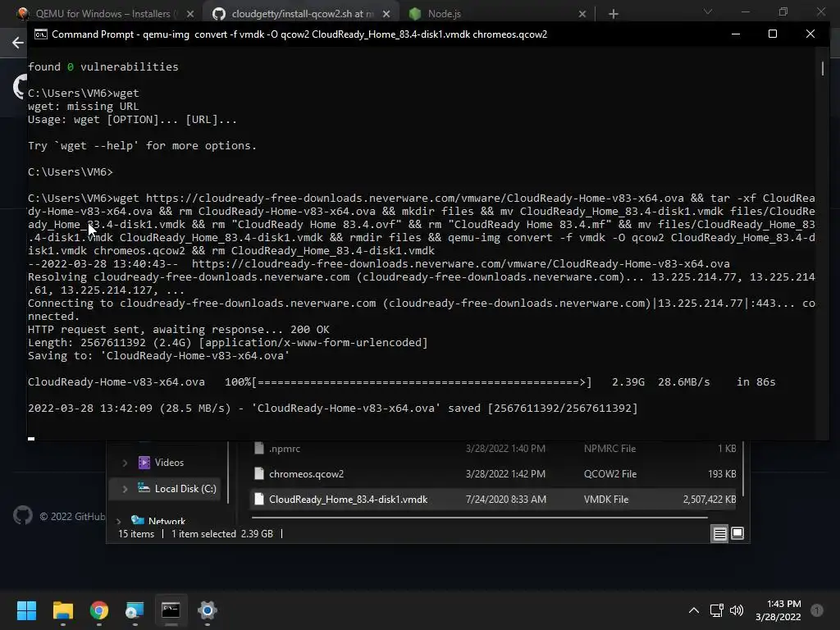This screenshot has height=630, width=840.
Task: Click '1 KB' size of .npmrc
Action: tap(727, 449)
